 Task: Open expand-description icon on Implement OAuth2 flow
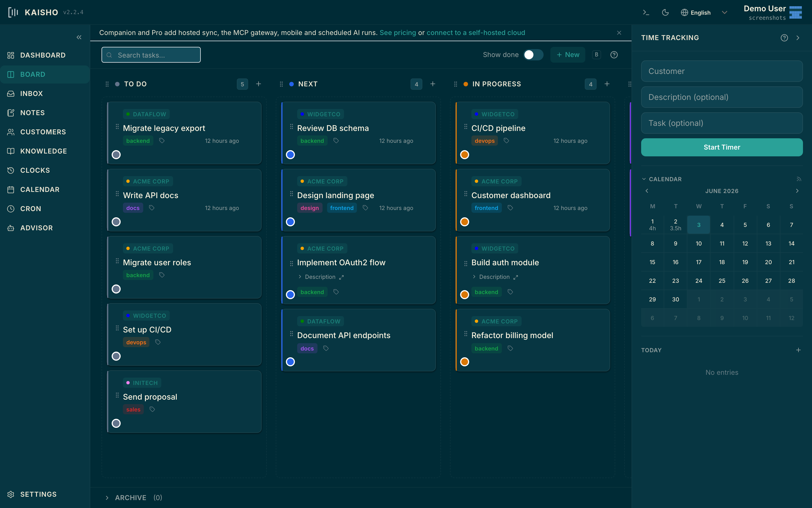point(341,277)
